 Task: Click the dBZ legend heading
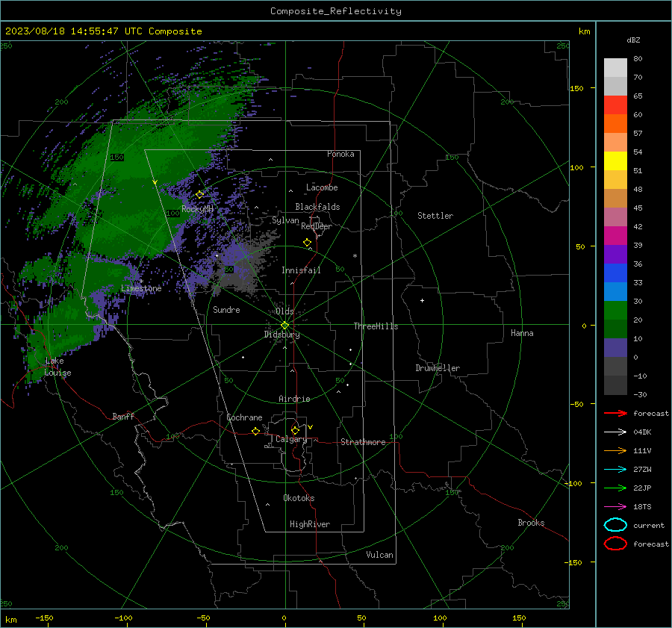[633, 40]
